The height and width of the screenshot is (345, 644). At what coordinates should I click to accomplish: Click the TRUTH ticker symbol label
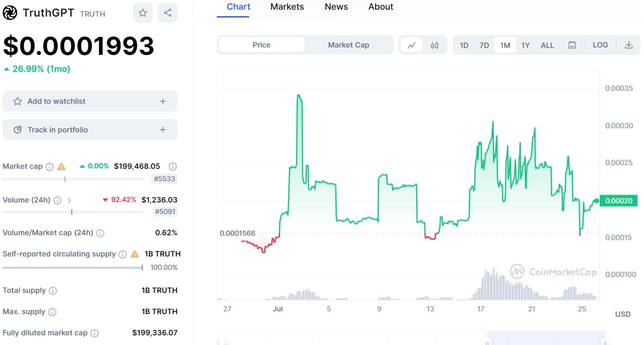pyautogui.click(x=93, y=14)
